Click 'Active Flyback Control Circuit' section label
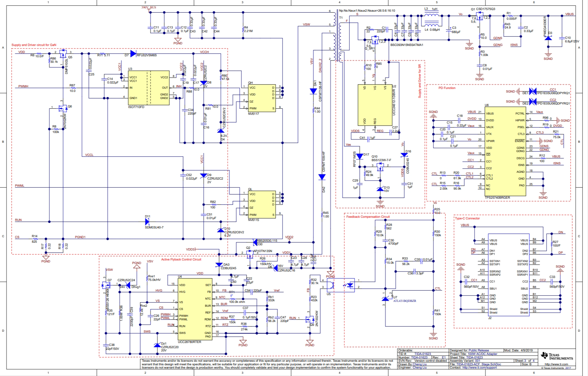The height and width of the screenshot is (376, 588). click(x=181, y=260)
